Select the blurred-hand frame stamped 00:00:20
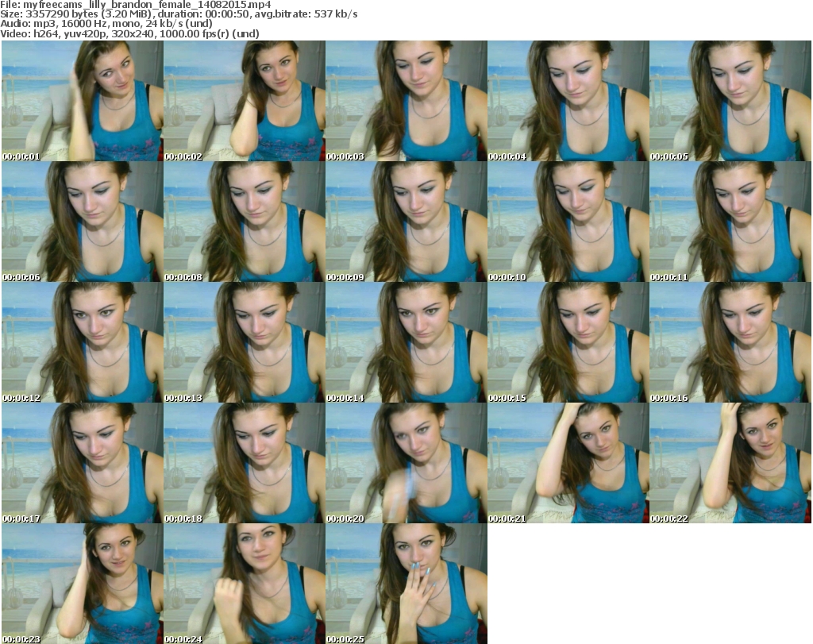The width and height of the screenshot is (813, 644). pos(406,463)
